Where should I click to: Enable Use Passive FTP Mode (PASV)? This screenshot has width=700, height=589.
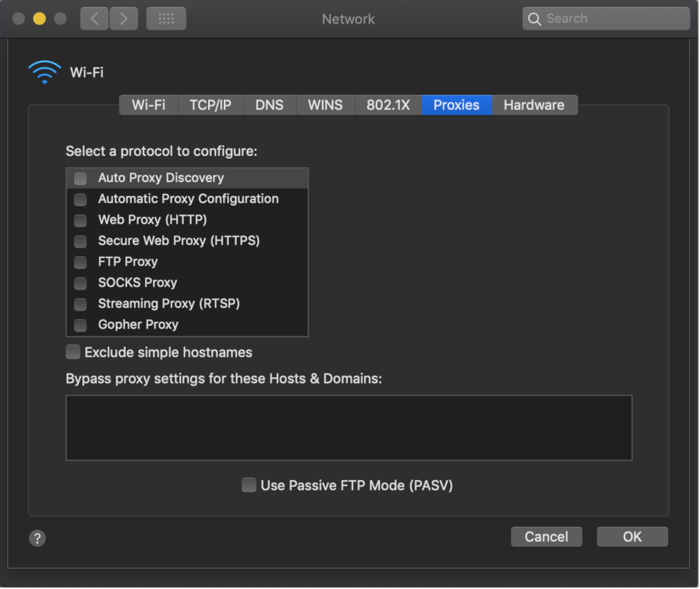[x=249, y=485]
